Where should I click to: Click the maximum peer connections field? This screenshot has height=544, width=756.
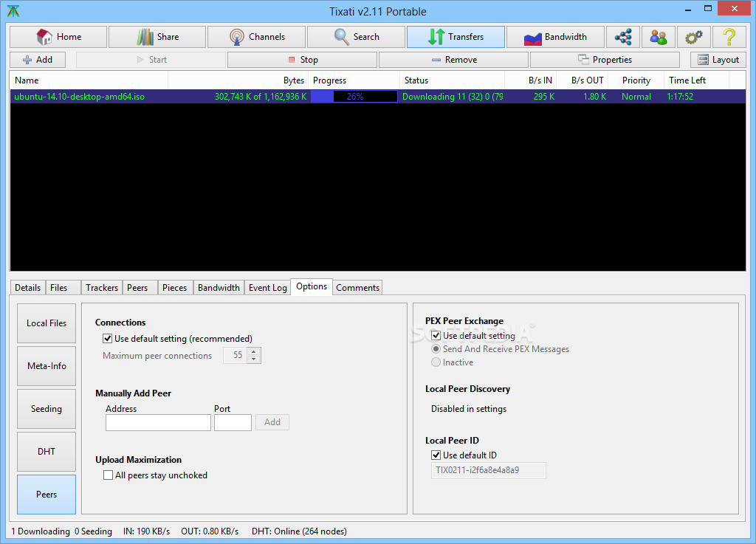236,355
